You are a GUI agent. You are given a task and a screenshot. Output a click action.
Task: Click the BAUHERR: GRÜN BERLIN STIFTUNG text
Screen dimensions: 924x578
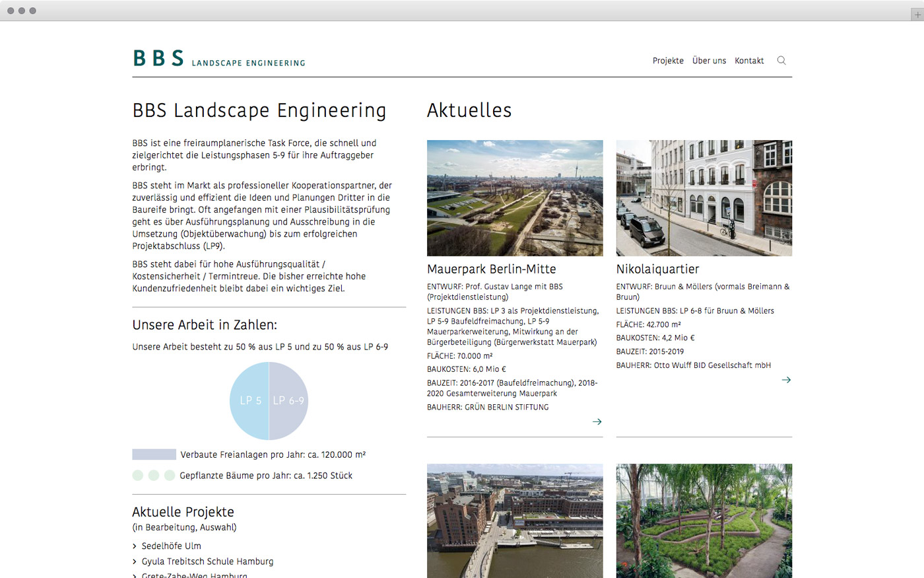(488, 407)
